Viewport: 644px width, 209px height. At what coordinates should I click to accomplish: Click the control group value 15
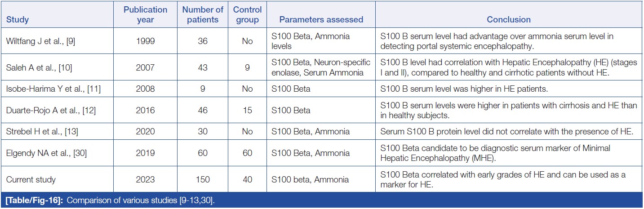[247, 110]
